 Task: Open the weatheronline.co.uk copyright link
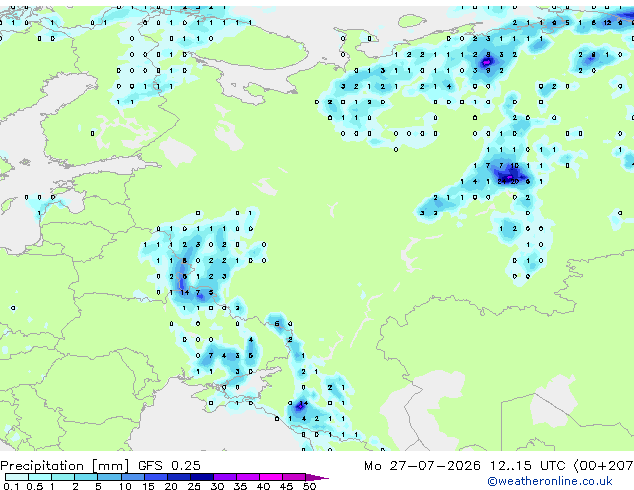[550, 481]
